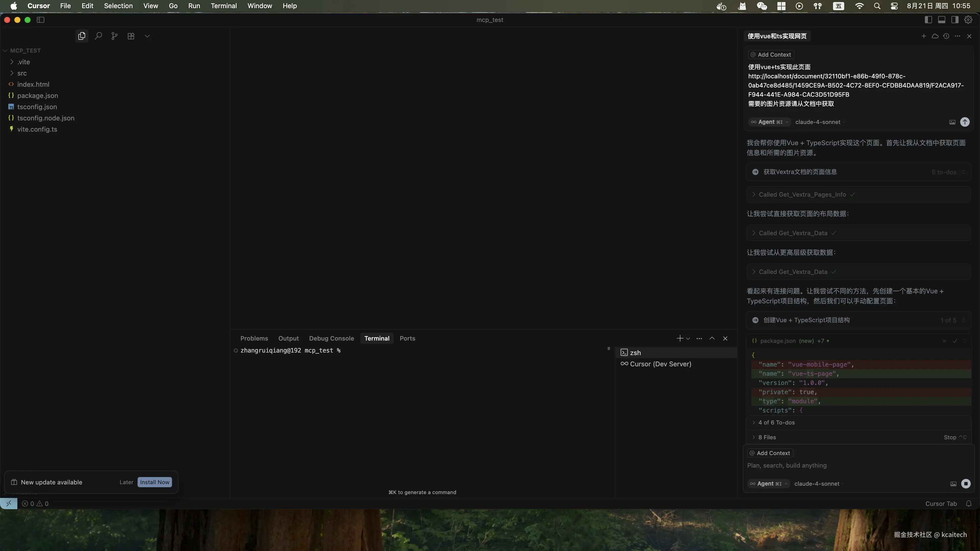This screenshot has height=551, width=980.
Task: Open the Selection menu
Action: pyautogui.click(x=118, y=6)
